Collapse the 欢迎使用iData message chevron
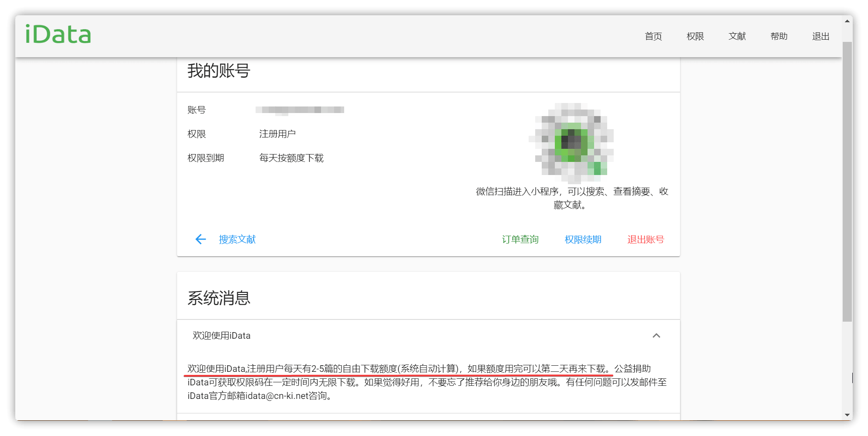Image resolution: width=868 pixels, height=436 pixels. 656,336
